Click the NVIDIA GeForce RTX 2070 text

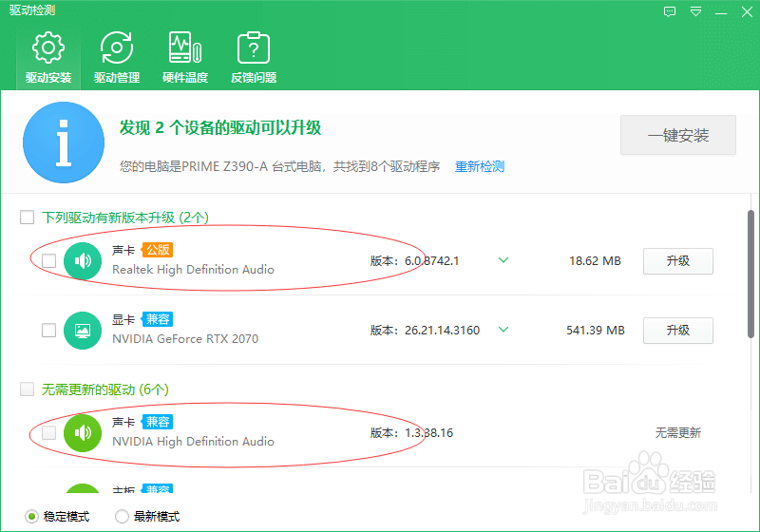(185, 339)
